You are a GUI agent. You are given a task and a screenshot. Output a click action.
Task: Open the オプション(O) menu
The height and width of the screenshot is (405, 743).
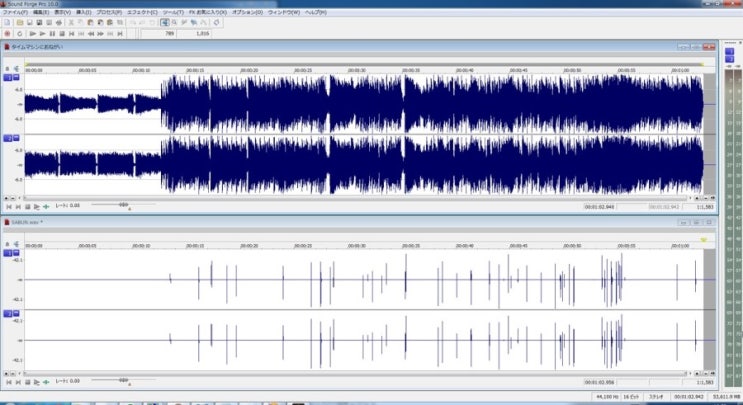246,12
